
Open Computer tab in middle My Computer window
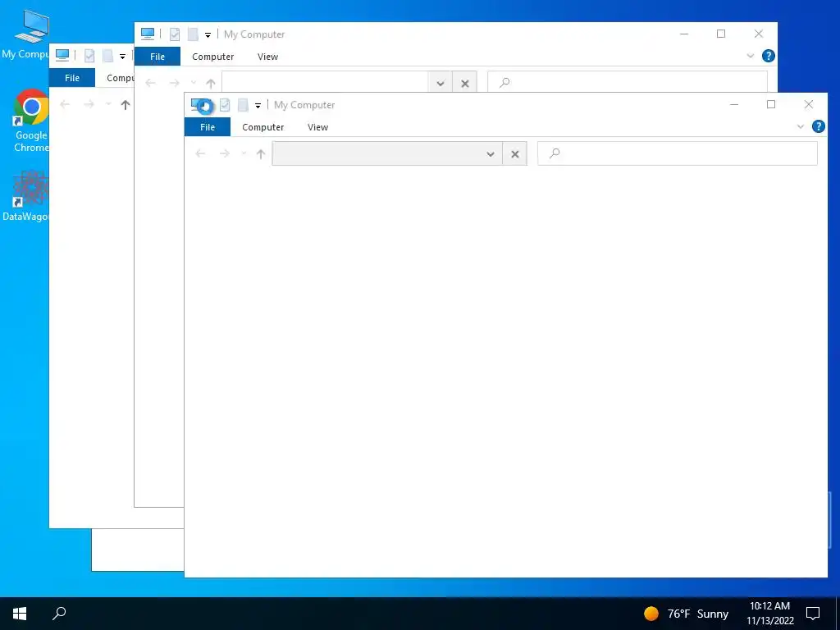tap(213, 57)
